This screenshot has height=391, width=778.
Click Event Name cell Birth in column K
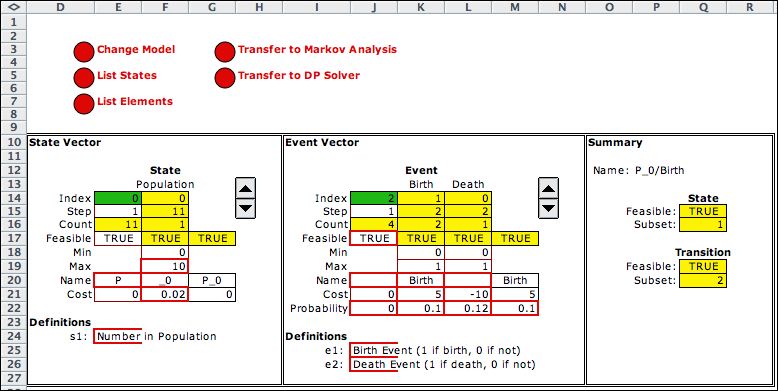pos(421,280)
